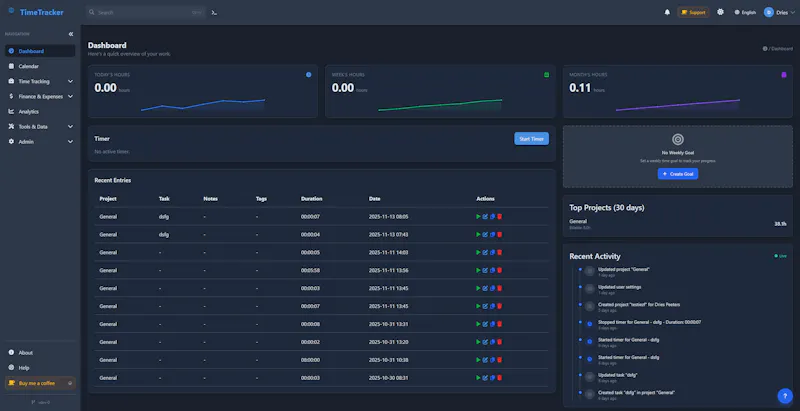
Task: Click the home icon in the breadcrumb
Action: click(x=765, y=49)
